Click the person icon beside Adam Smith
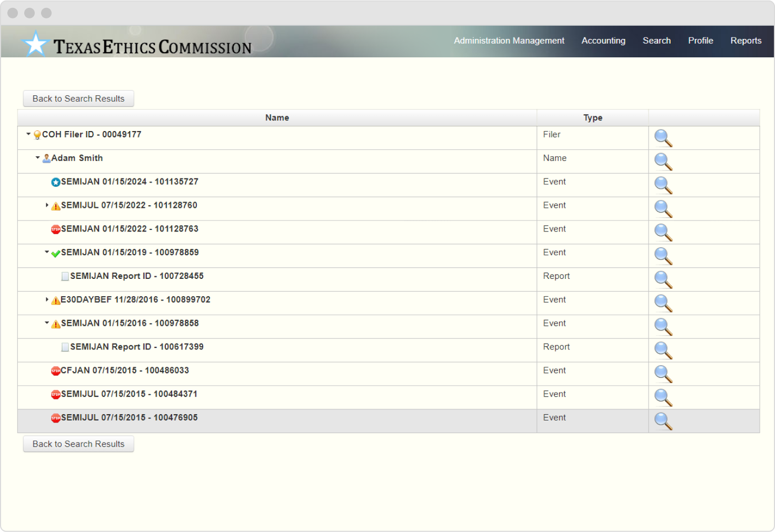Image resolution: width=775 pixels, height=532 pixels. (46, 158)
